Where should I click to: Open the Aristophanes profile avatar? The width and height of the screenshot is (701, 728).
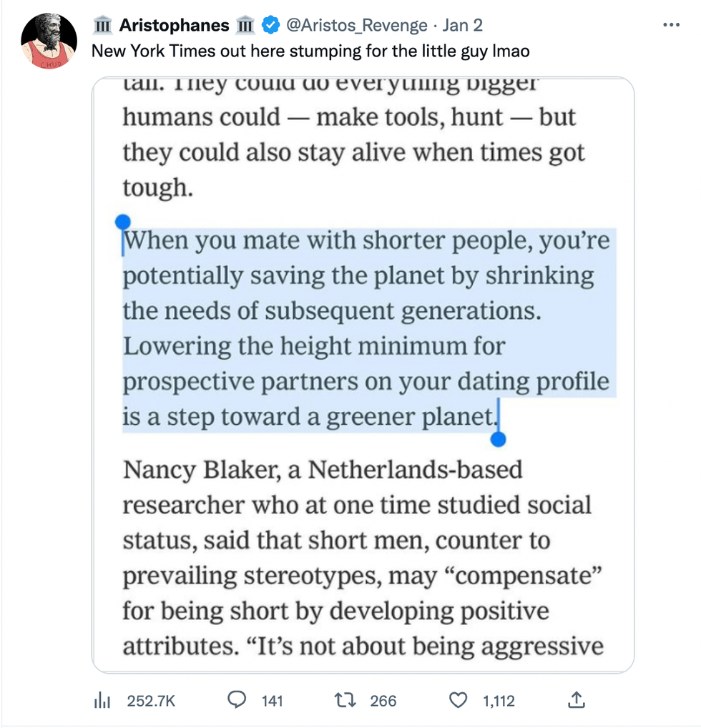pyautogui.click(x=49, y=41)
